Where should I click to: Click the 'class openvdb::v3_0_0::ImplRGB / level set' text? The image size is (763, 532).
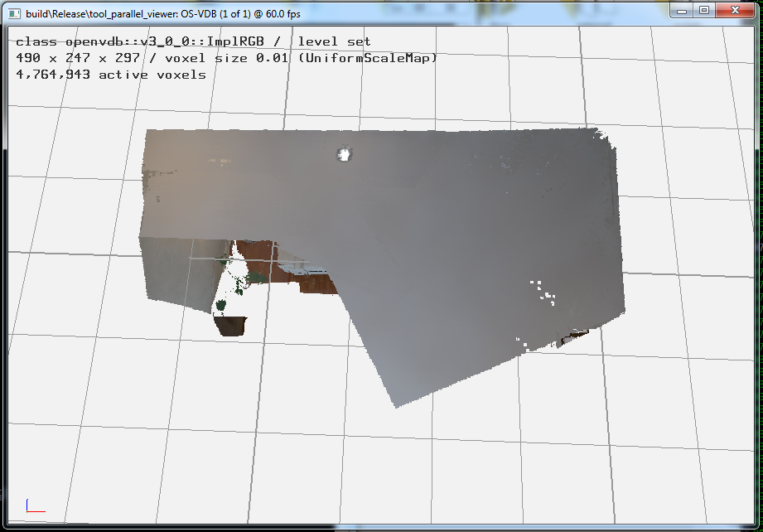[193, 42]
